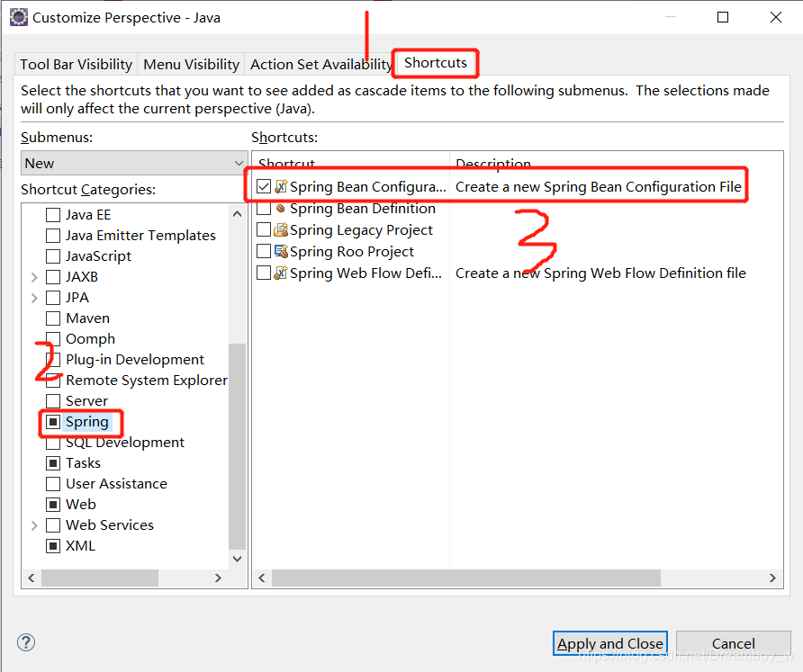This screenshot has width=803, height=672.
Task: Select the Plug-in Development category label
Action: (135, 360)
